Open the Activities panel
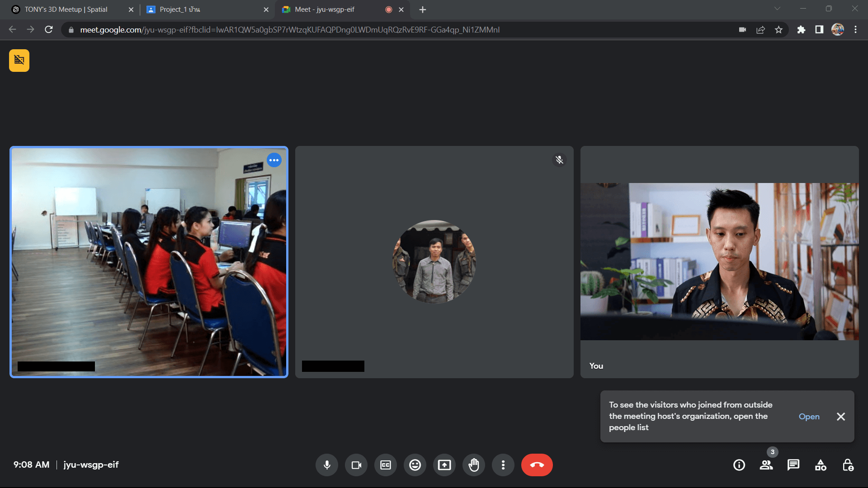This screenshot has width=868, height=488. point(820,465)
